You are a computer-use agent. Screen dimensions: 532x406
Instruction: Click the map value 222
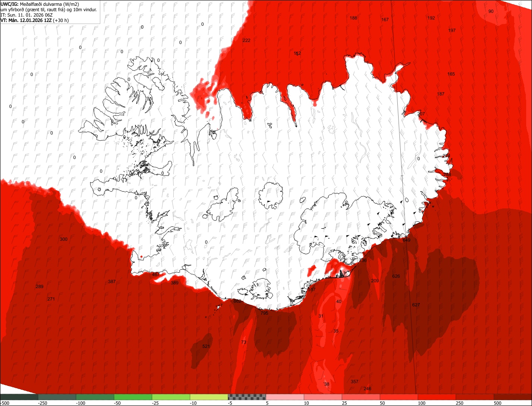click(246, 40)
